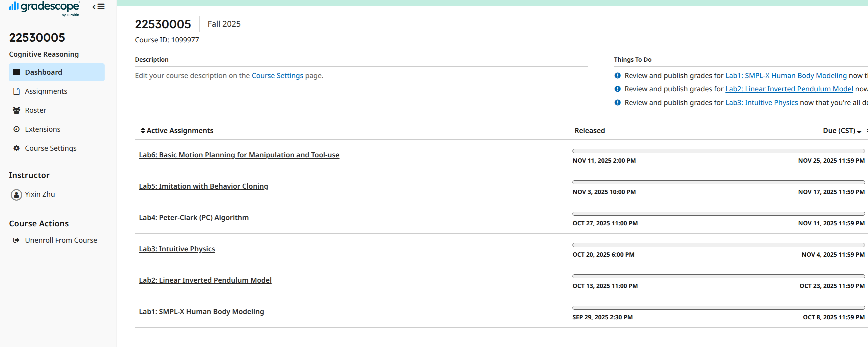
Task: Click the NOV 4, 2025 11:59 PM due date
Action: point(833,255)
